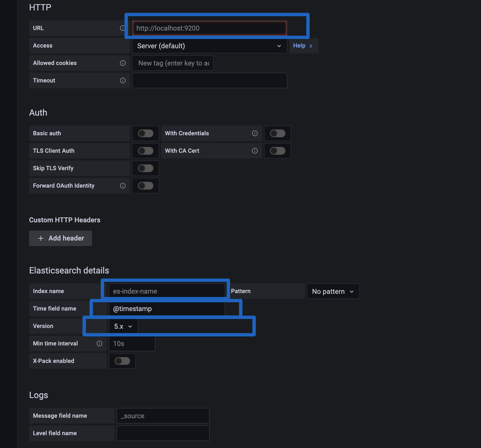
Task: Click the URL input field
Action: tap(209, 28)
